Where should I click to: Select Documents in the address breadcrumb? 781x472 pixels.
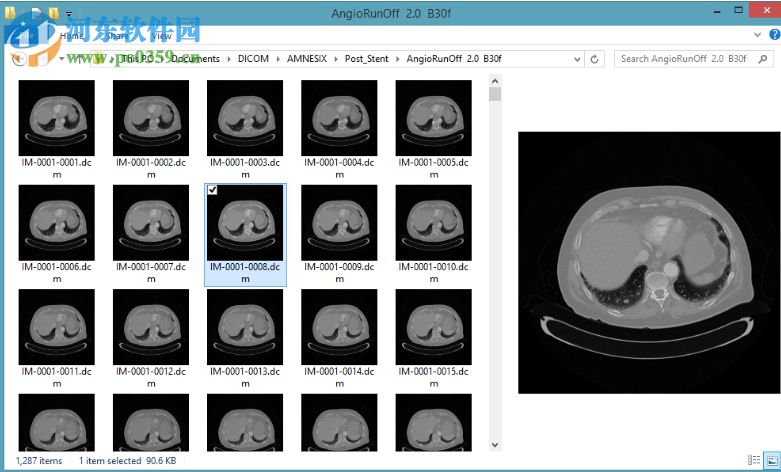(195, 59)
